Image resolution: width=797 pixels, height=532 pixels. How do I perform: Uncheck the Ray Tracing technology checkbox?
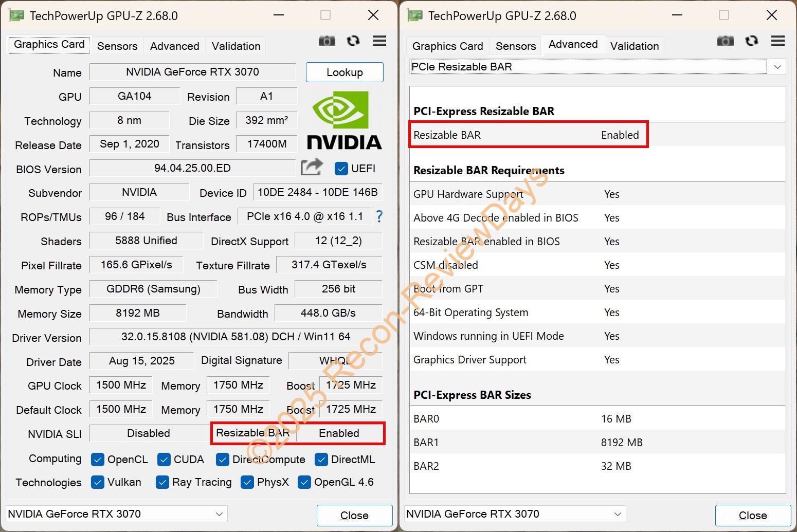click(x=162, y=482)
